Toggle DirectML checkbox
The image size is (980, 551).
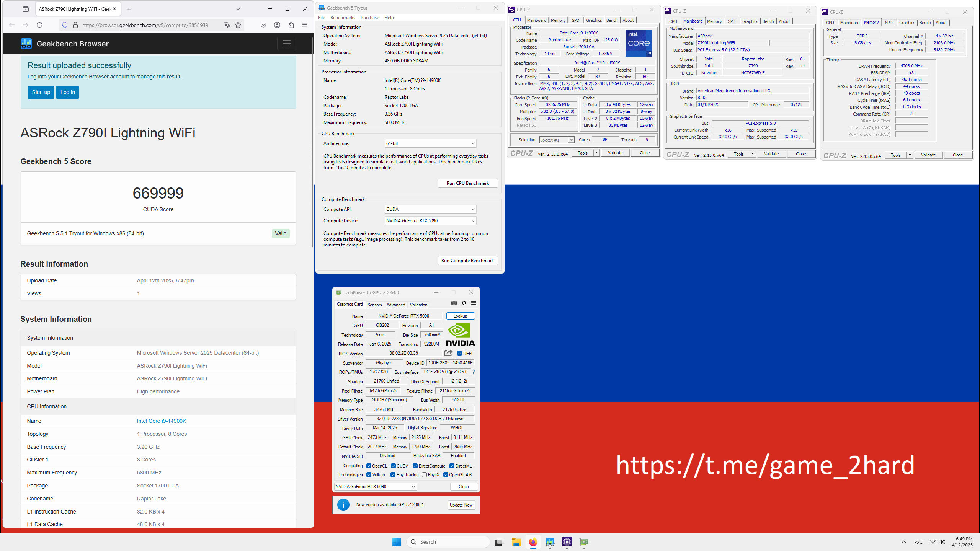click(452, 466)
